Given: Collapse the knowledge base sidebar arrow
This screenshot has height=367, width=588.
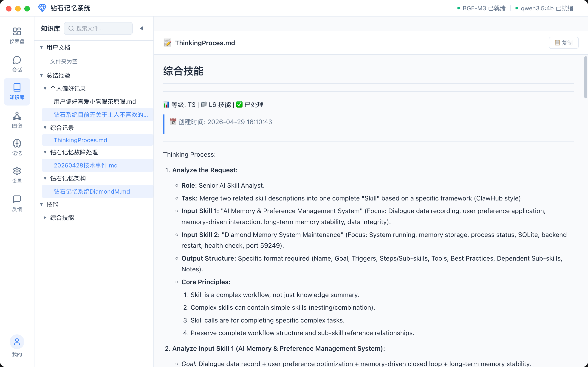Looking at the screenshot, I should point(142,28).
